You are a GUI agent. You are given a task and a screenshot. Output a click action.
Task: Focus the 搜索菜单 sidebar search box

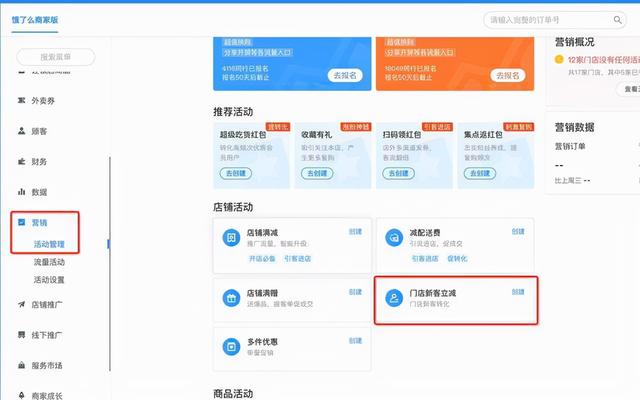pyautogui.click(x=56, y=57)
